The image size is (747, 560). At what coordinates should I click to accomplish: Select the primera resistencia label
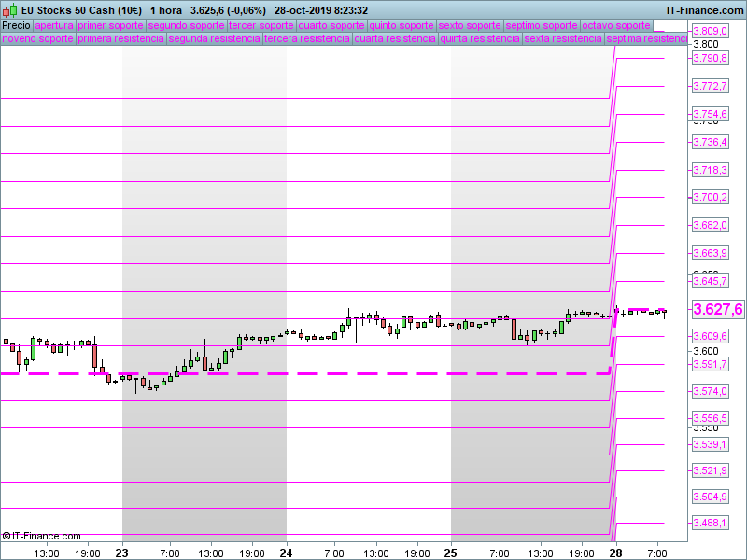(121, 38)
